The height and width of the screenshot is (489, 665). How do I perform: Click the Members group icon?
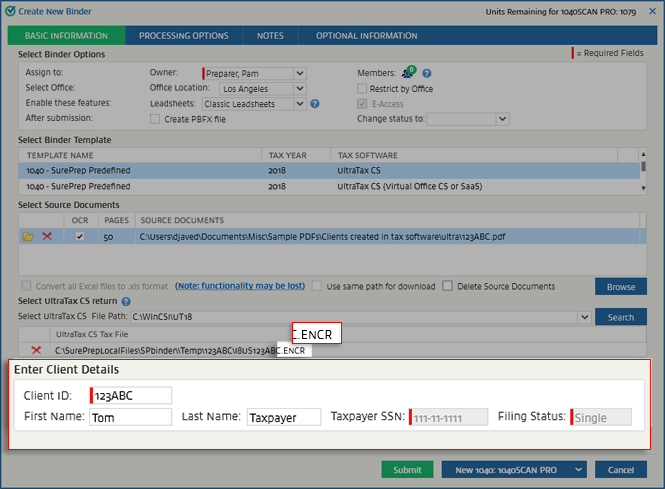click(408, 73)
